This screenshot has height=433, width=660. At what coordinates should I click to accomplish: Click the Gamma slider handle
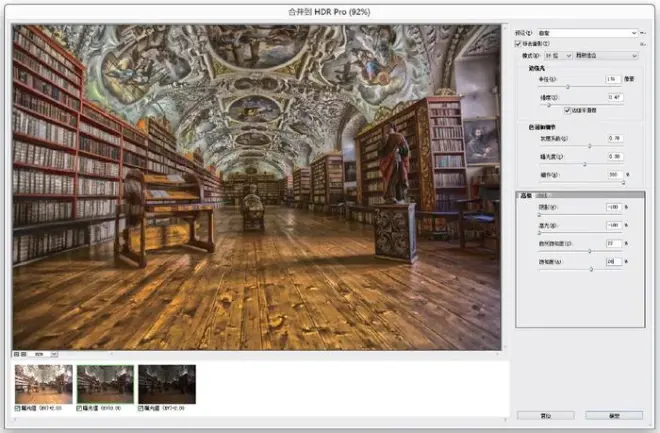589,146
